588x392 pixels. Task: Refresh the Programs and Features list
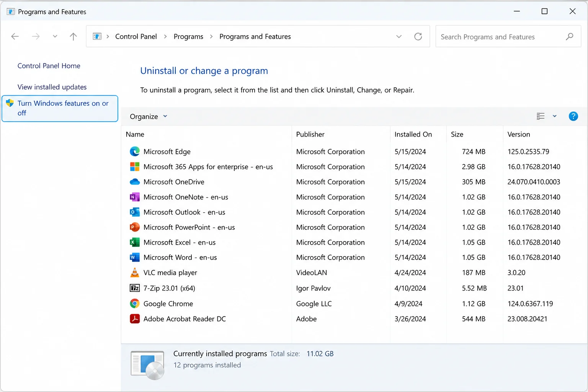(x=418, y=36)
